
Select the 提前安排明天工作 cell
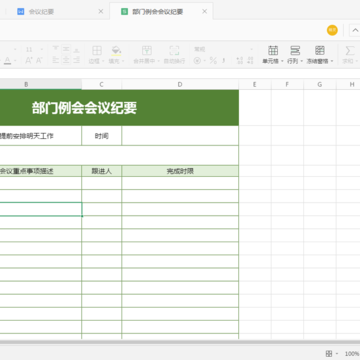point(41,136)
